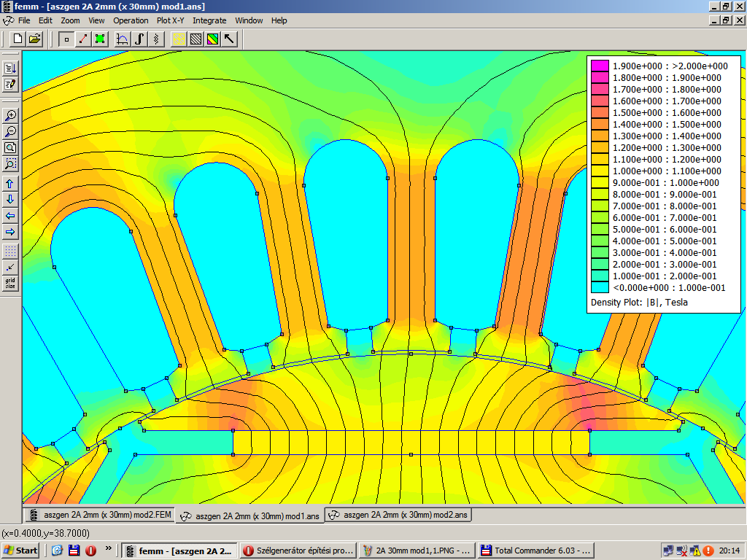This screenshot has height=560, width=747.
Task: Click the floppy disk quick launch icon
Action: 74,551
